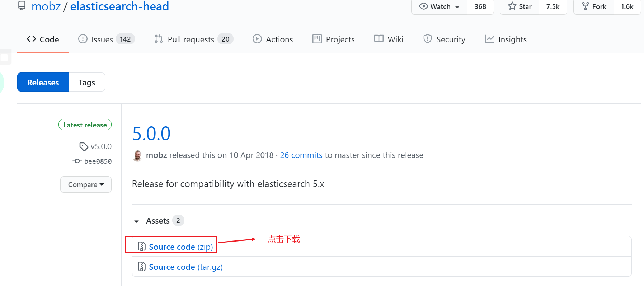This screenshot has height=286, width=644.
Task: View the Insights tab
Action: click(506, 39)
